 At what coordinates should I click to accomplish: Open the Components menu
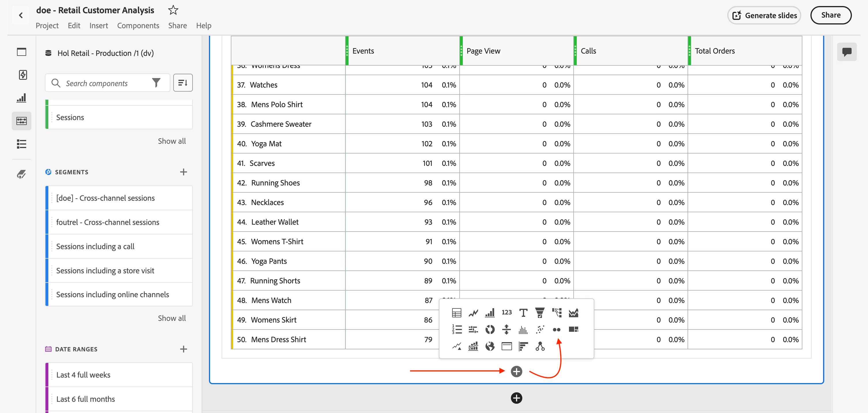(x=138, y=26)
